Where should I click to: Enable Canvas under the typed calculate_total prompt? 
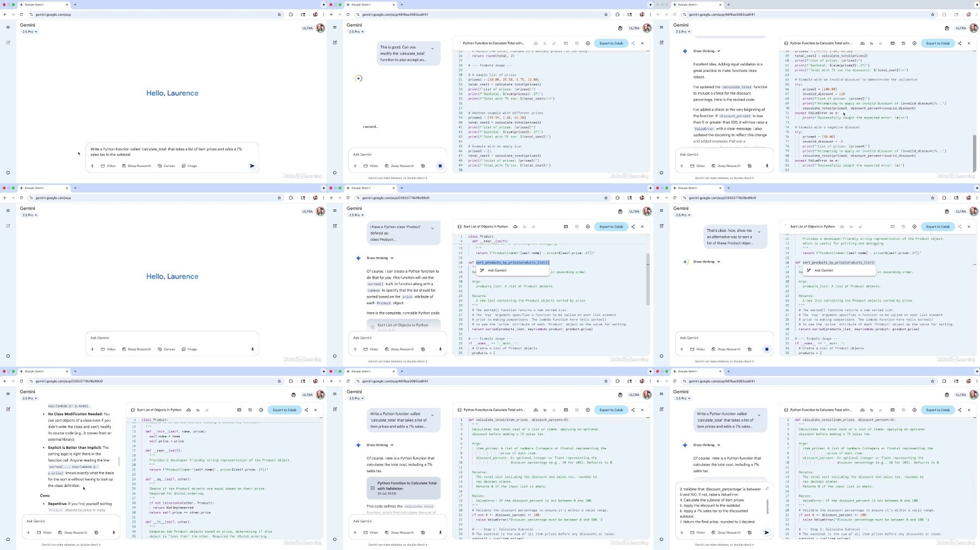167,166
